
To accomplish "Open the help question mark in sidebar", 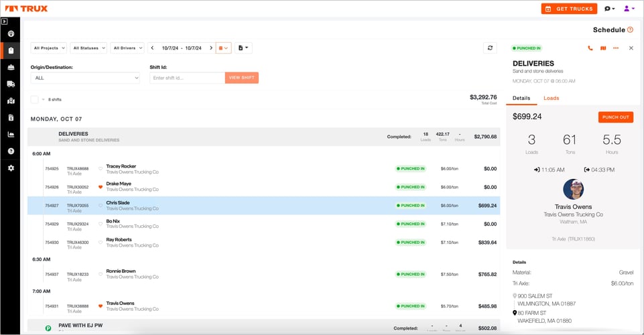I will click(x=11, y=151).
